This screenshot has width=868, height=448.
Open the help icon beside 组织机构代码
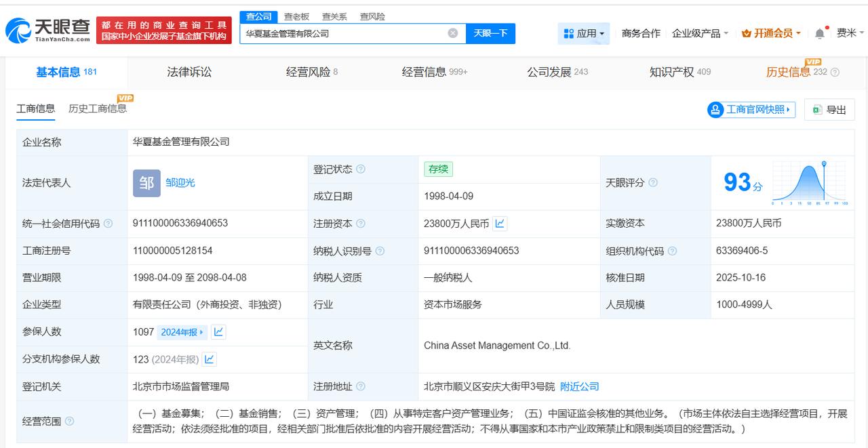tap(672, 251)
